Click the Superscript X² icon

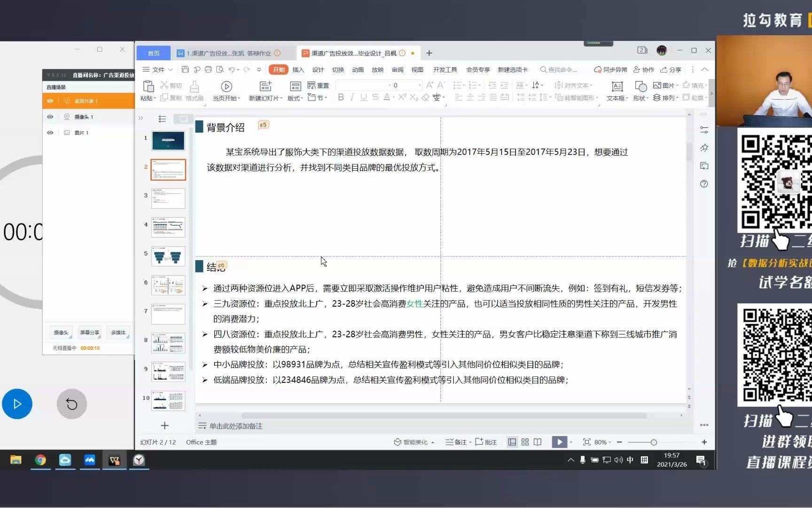click(402, 97)
